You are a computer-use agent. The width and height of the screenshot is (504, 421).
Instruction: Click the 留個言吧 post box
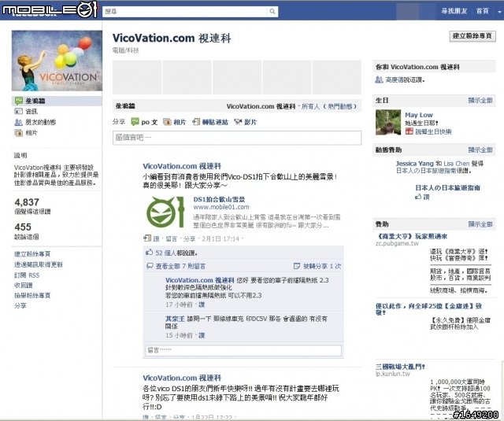[237, 138]
